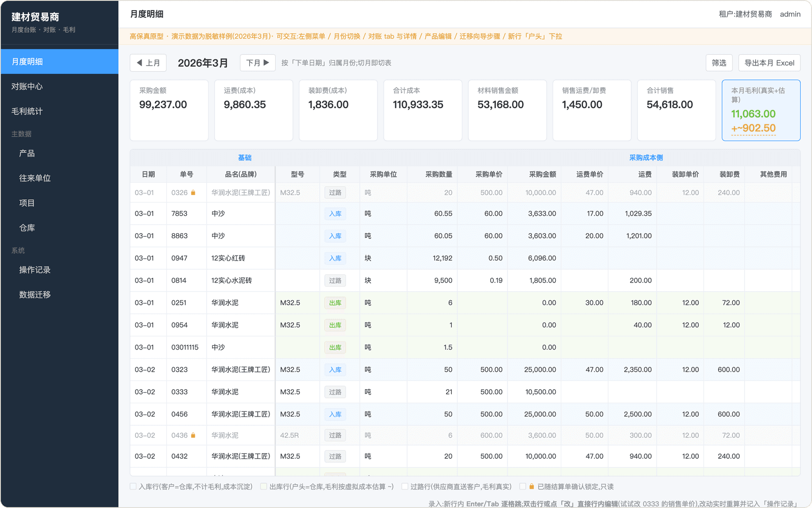The height and width of the screenshot is (508, 812).
Task: Click 运费(成本) 9,860.35 summary card
Action: click(x=254, y=110)
